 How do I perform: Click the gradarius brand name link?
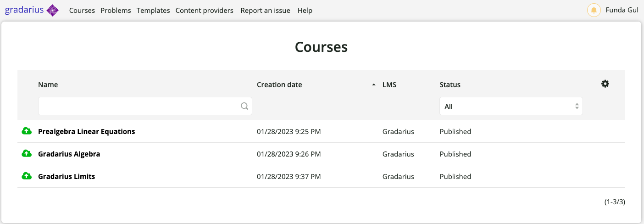[x=24, y=10]
